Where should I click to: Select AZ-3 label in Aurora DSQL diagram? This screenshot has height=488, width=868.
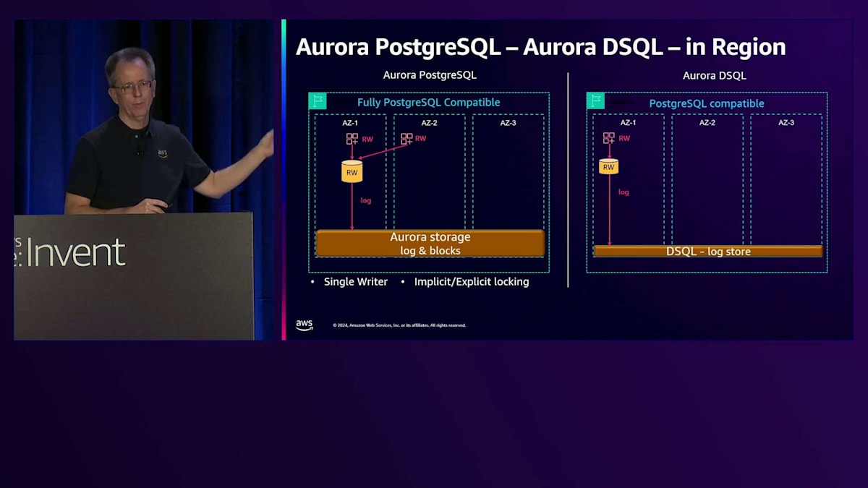click(786, 123)
